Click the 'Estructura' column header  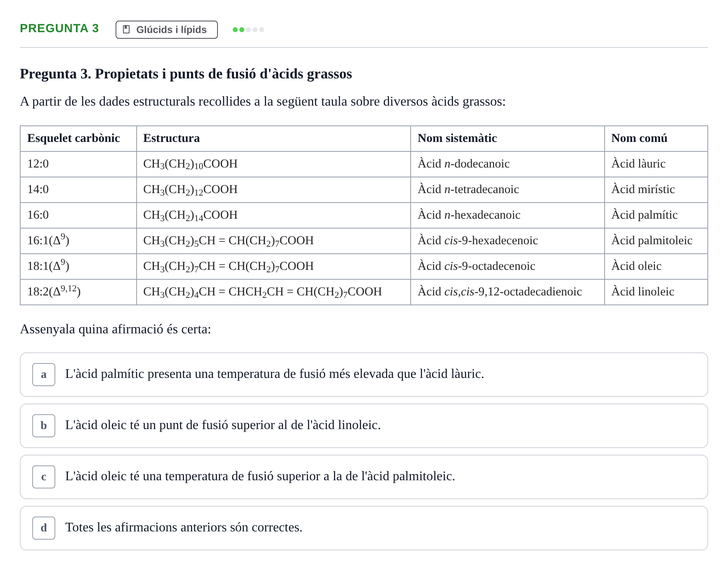point(274,139)
